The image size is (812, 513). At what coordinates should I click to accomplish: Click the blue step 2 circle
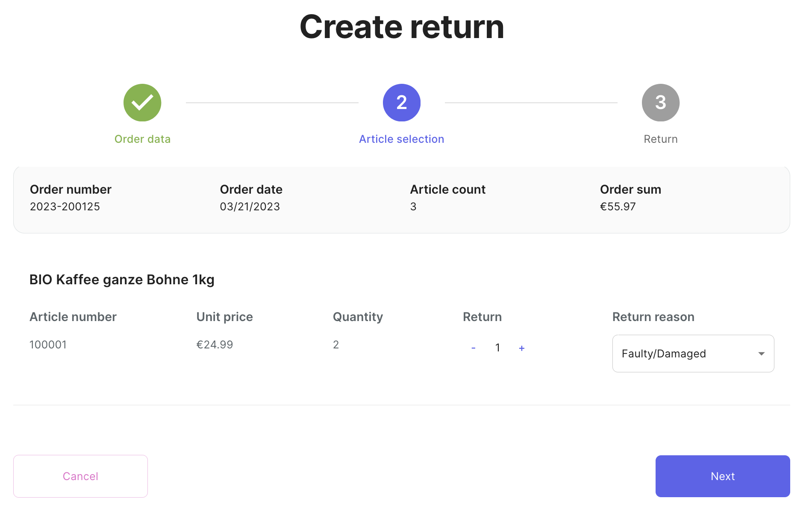pyautogui.click(x=402, y=103)
